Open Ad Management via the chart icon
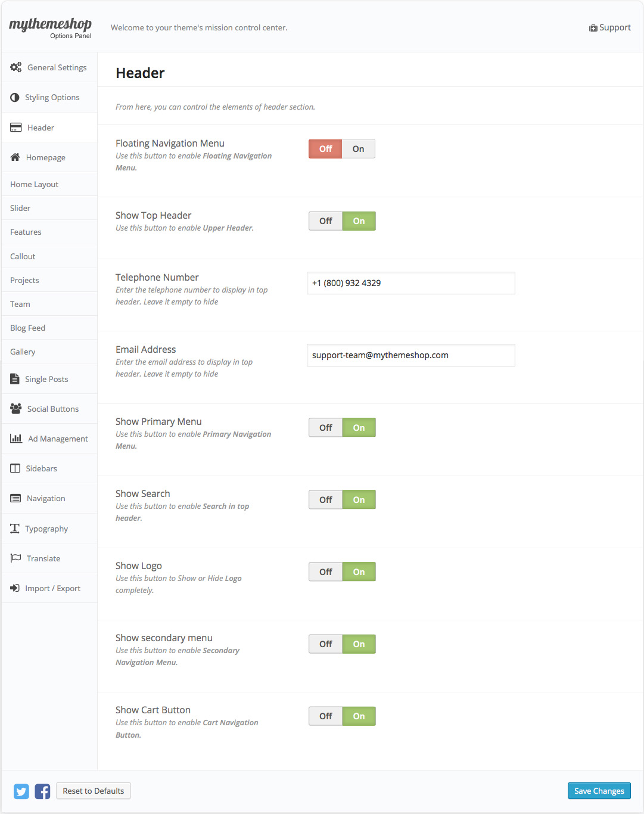 point(15,439)
